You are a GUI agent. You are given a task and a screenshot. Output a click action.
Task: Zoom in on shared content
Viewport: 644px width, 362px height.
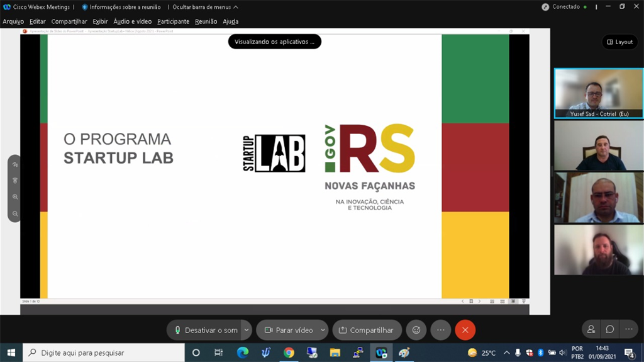[x=15, y=197]
